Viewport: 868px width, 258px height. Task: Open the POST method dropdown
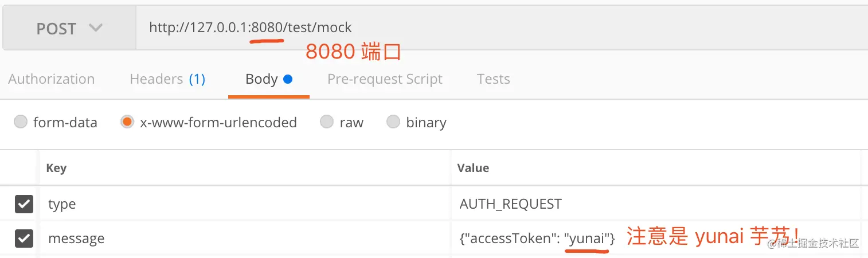click(x=69, y=28)
